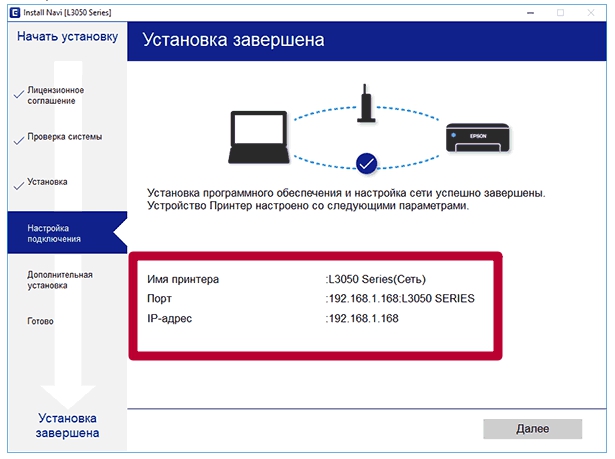Click the checkmark beside Лицензионное соглашение

click(18, 95)
